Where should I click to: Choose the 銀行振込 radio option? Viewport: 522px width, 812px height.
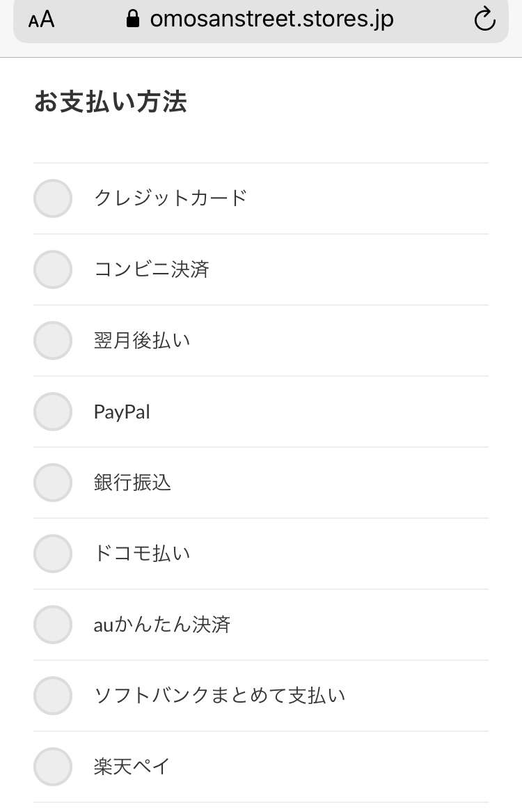[53, 483]
